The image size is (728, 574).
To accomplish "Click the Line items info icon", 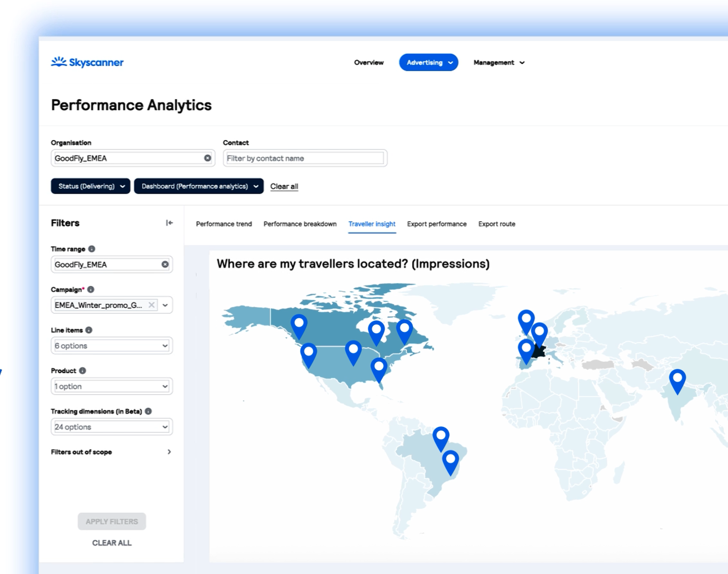I will click(89, 330).
